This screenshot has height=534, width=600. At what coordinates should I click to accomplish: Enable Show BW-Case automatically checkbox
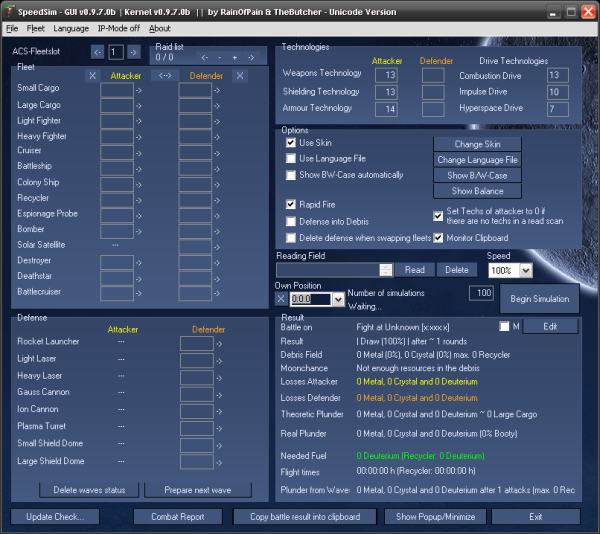(291, 175)
